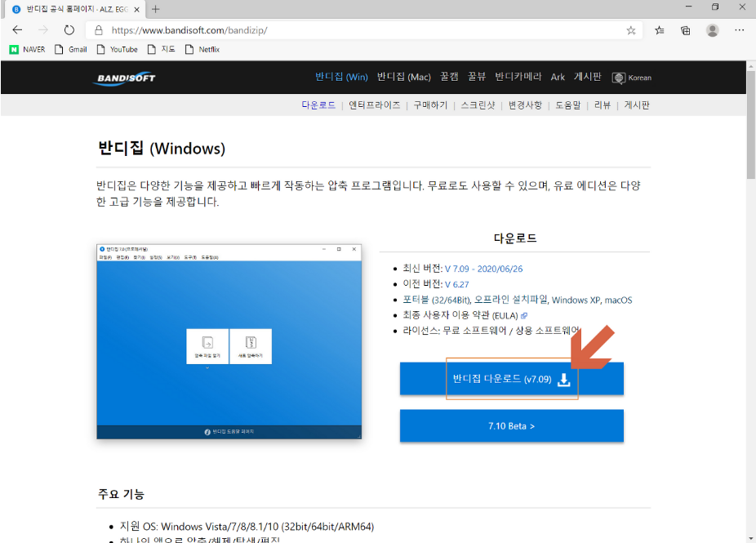This screenshot has width=756, height=543.
Task: Restore down the browser window
Action: (715, 7)
